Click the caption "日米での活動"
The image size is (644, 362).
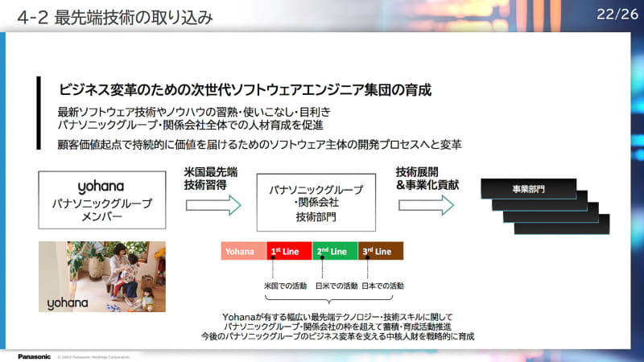tap(336, 286)
